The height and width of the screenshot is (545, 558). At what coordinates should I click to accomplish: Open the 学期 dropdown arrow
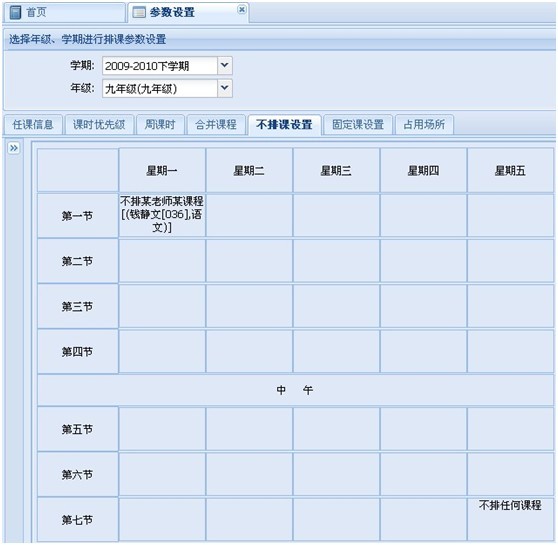225,65
